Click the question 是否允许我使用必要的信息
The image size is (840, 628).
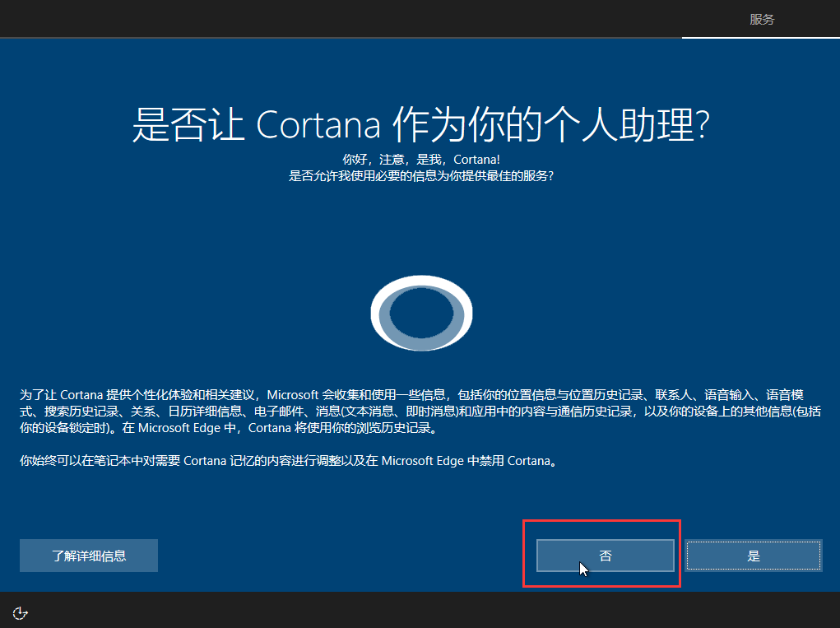tap(421, 176)
